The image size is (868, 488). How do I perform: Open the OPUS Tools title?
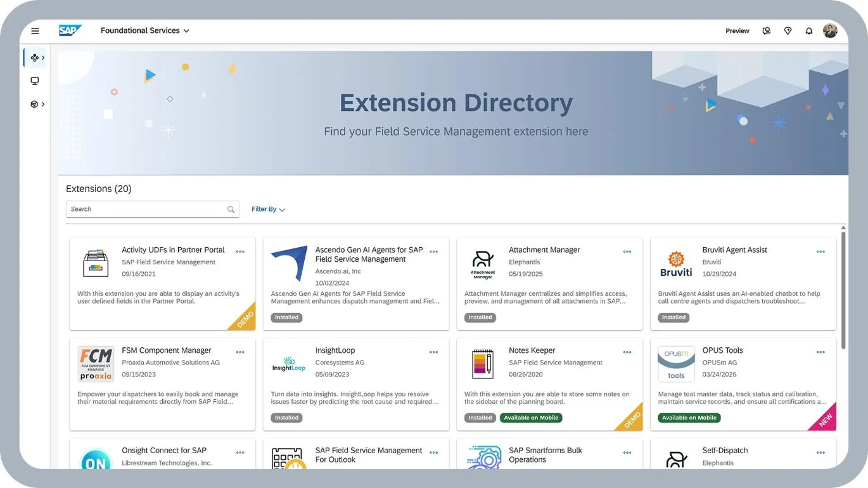[722, 350]
